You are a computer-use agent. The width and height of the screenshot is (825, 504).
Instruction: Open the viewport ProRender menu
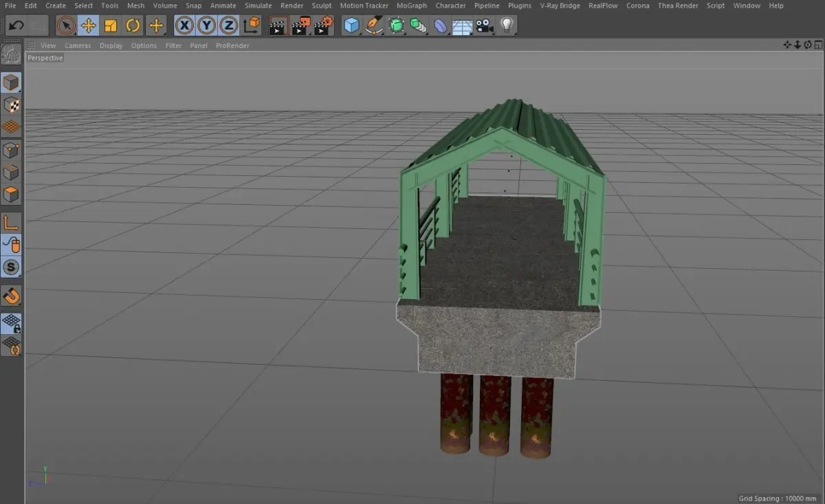click(x=232, y=45)
